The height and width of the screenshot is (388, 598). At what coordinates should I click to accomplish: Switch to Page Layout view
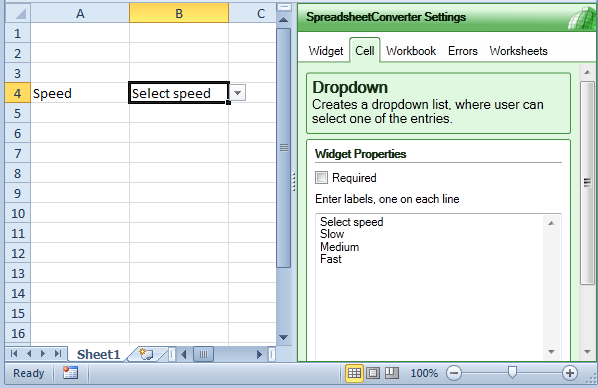pyautogui.click(x=373, y=373)
